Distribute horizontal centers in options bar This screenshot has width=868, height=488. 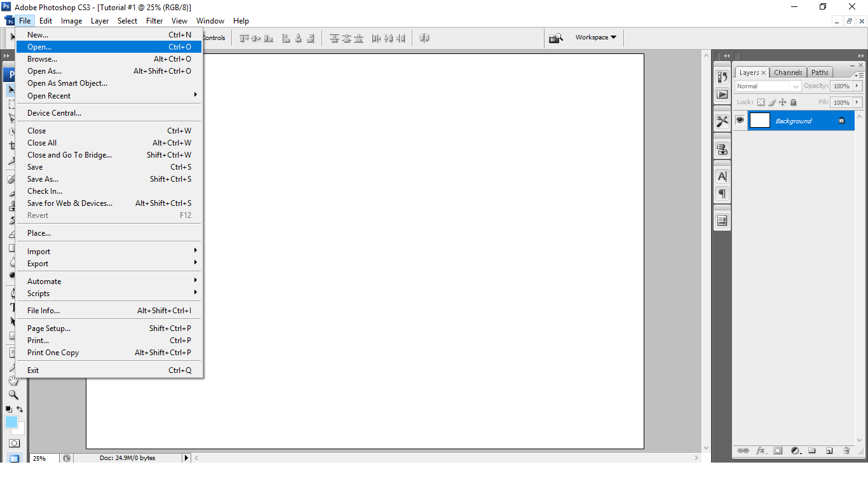tap(388, 38)
